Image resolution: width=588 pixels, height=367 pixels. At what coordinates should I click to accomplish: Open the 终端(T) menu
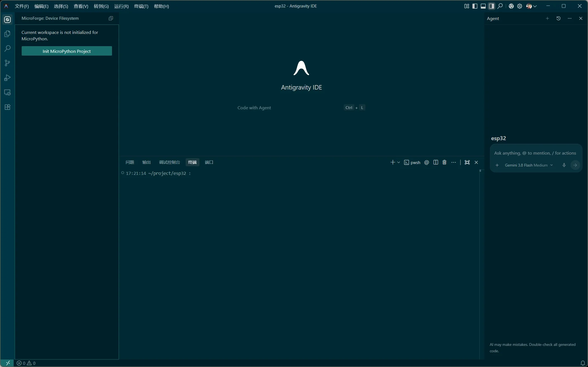[141, 6]
